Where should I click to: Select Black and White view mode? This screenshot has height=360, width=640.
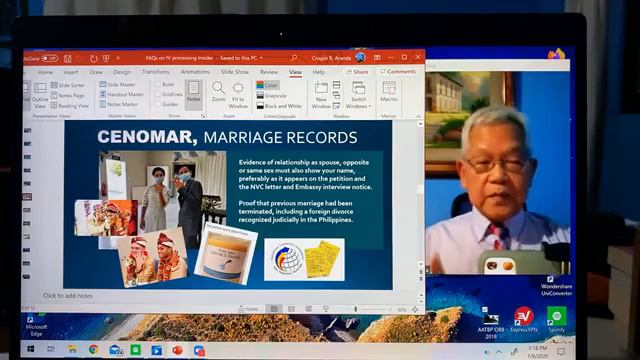[279, 106]
